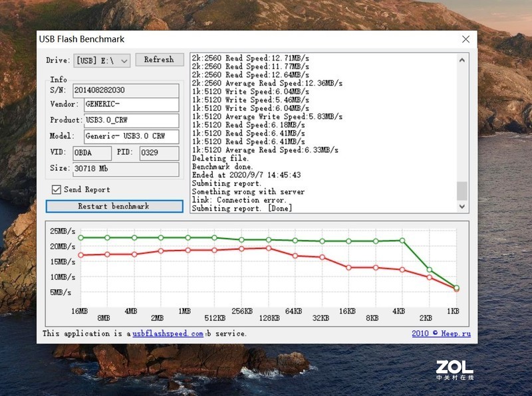Focus the Model field Generic- USB3.0 CRW
This screenshot has height=396, width=532.
click(131, 137)
